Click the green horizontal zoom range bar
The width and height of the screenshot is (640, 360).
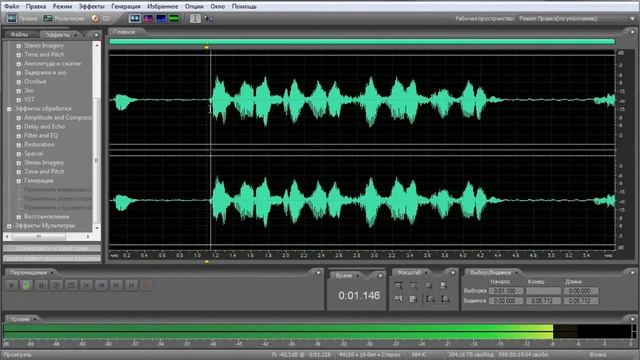362,41
